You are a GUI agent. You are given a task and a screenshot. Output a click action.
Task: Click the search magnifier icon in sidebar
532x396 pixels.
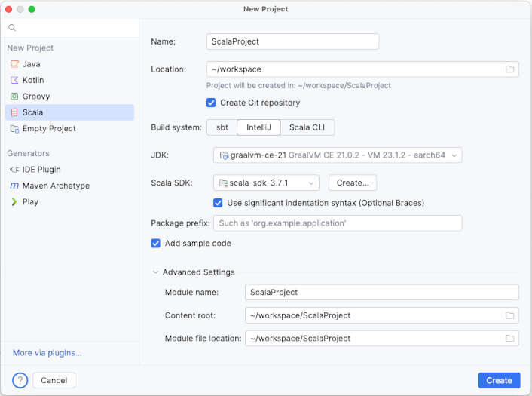[12, 27]
